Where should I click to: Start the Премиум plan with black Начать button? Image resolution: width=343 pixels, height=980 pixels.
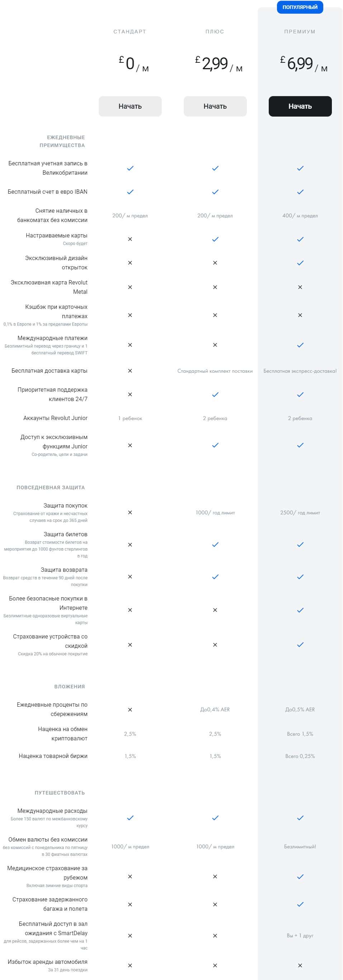point(300,106)
